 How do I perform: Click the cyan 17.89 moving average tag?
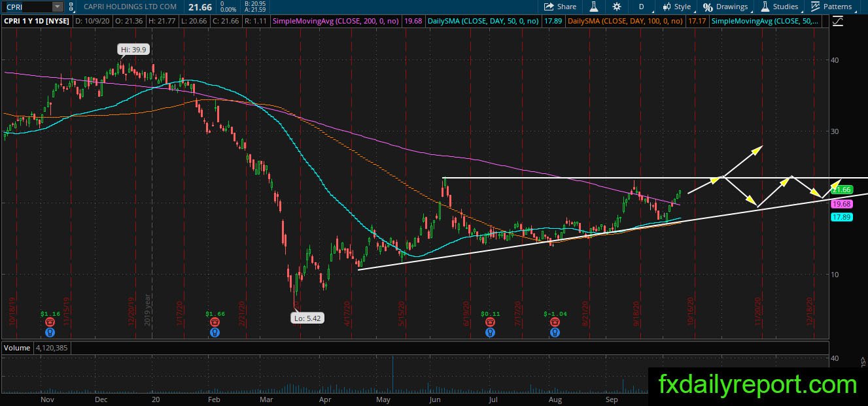coord(841,217)
